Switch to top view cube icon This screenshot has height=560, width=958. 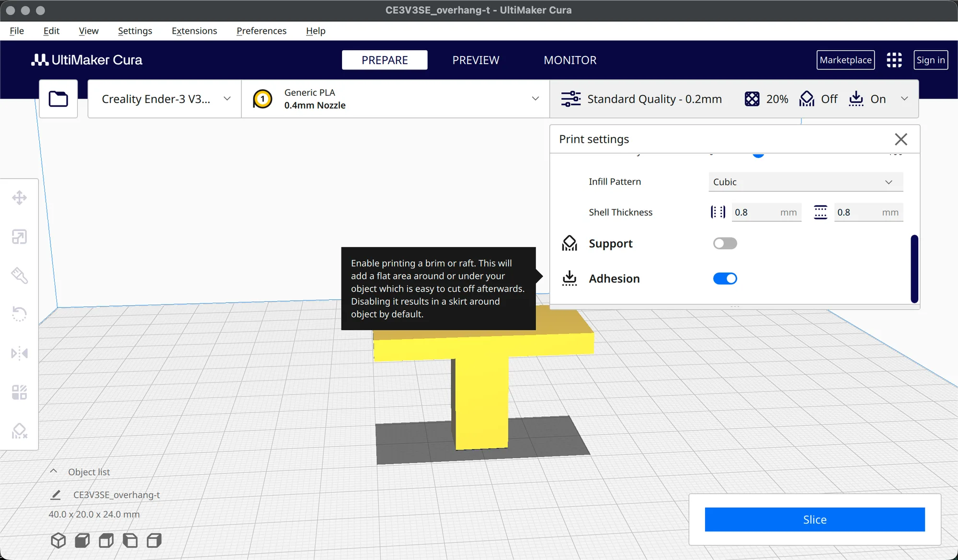106,540
